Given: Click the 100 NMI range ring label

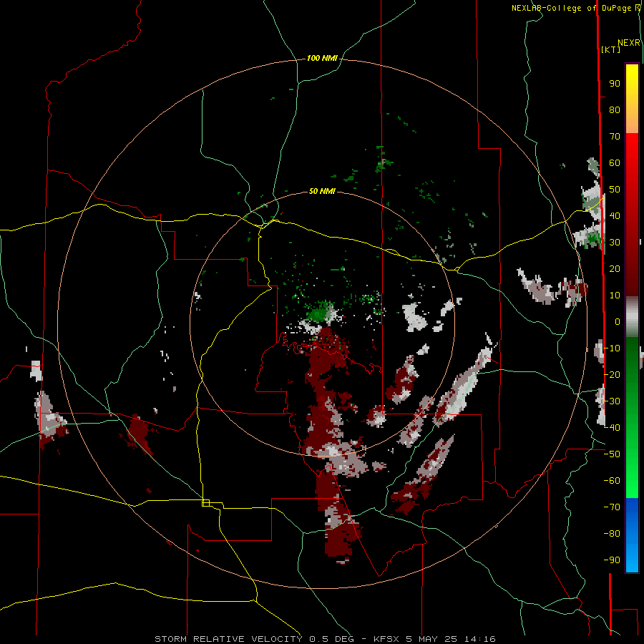Looking at the screenshot, I should click(x=322, y=59).
